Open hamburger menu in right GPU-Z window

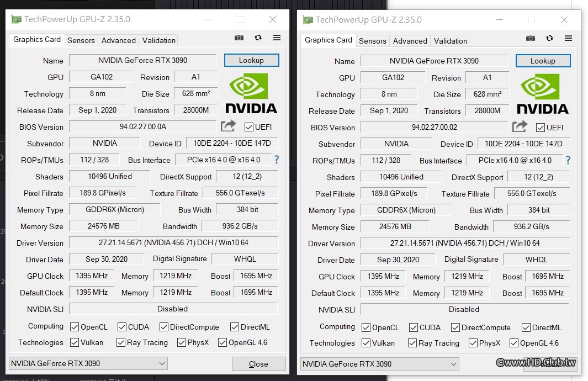point(568,38)
